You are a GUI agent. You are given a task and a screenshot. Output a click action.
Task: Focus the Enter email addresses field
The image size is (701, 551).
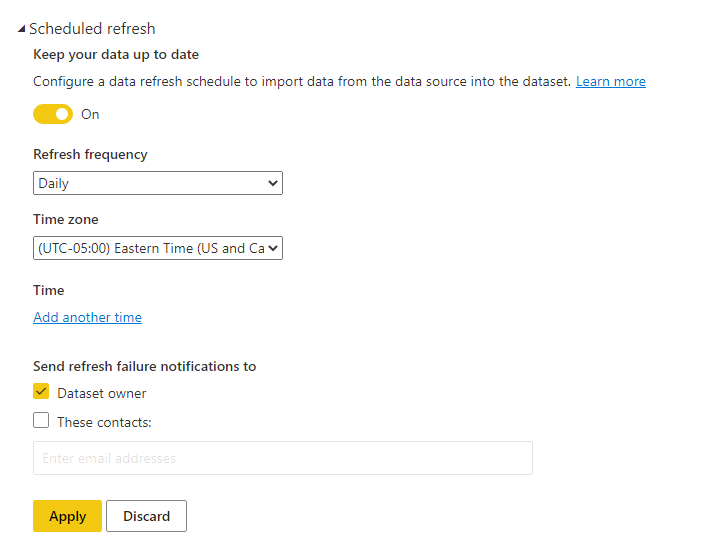283,458
